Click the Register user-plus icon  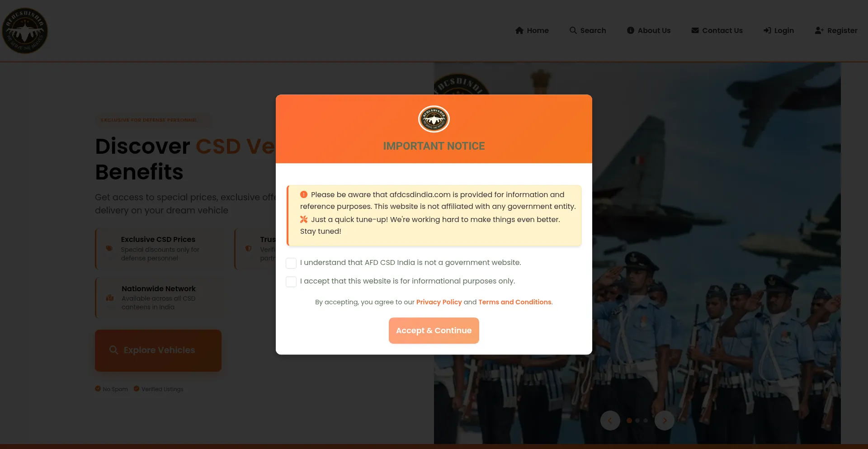(819, 30)
